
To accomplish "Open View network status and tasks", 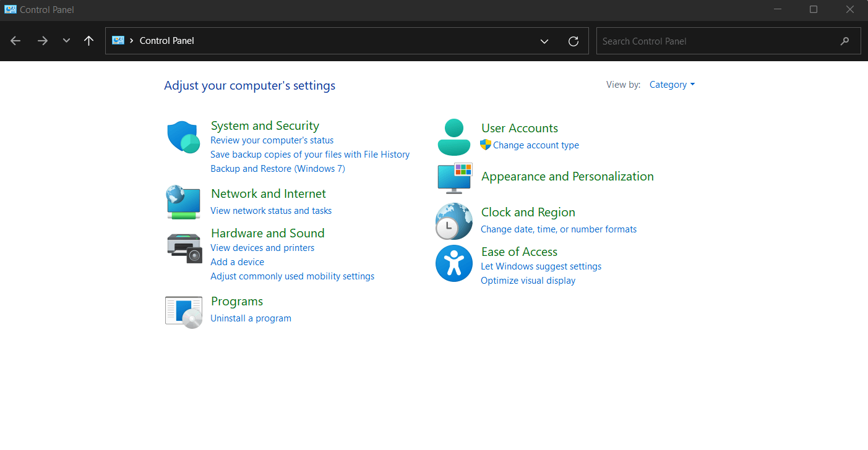I will pos(271,211).
